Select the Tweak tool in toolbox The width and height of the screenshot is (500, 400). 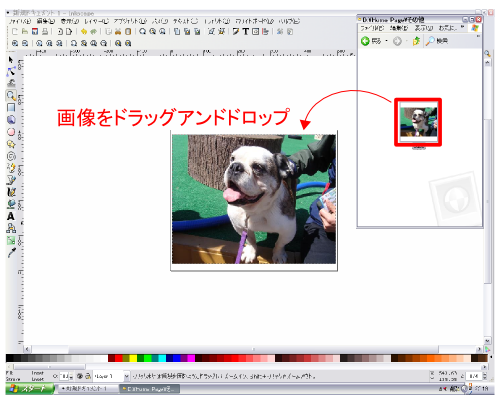[11, 83]
